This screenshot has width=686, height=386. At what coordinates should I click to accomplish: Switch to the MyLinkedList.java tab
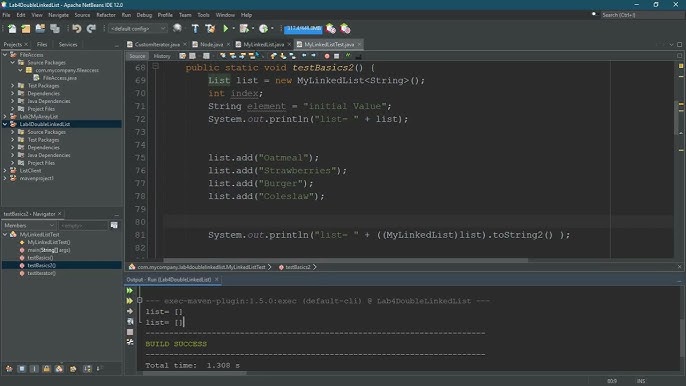click(x=263, y=44)
